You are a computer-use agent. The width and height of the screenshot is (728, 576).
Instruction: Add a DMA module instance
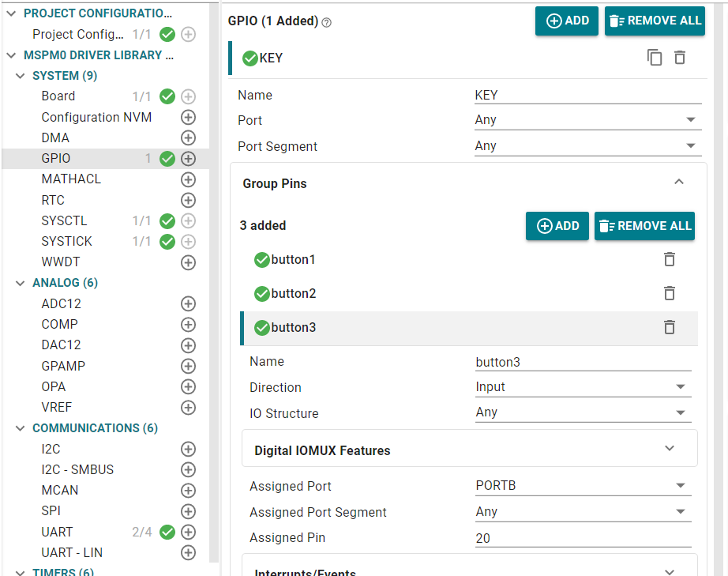pos(188,138)
